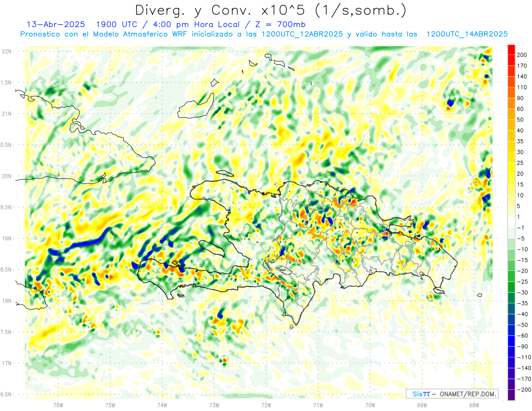This screenshot has height=411, width=532.
Task: Click the '20N' latitude axis label
Action: point(7,176)
